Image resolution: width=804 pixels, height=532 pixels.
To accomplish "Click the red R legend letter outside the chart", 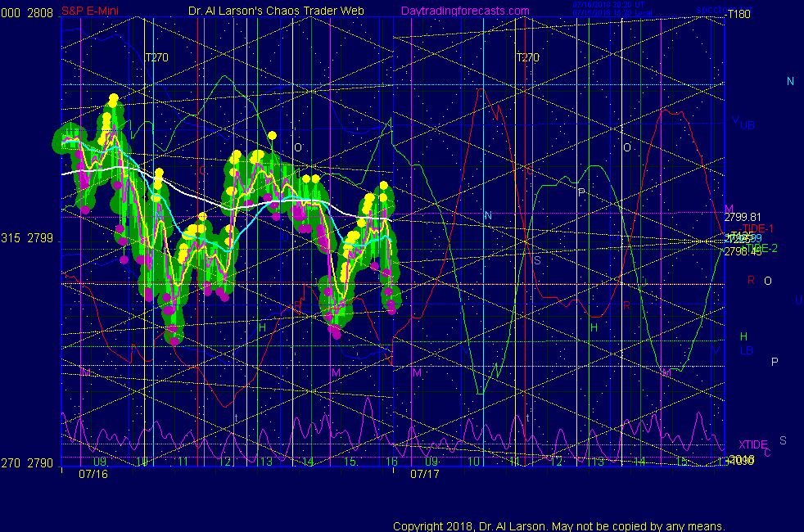I will coord(751,281).
